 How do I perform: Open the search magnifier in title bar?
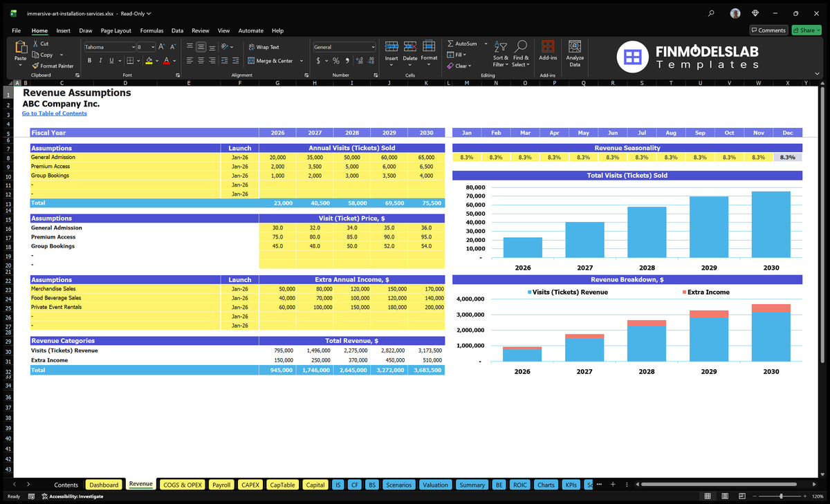(712, 13)
